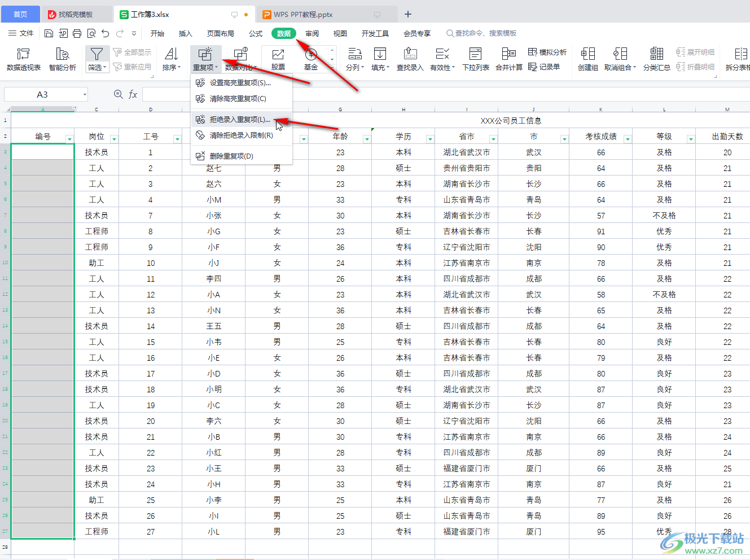This screenshot has width=750, height=560.
Task: Click 创建组 create group icon
Action: coord(588,54)
